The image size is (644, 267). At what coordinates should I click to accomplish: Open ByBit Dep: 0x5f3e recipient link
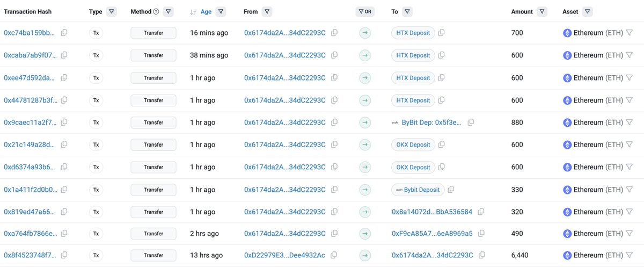tap(431, 122)
